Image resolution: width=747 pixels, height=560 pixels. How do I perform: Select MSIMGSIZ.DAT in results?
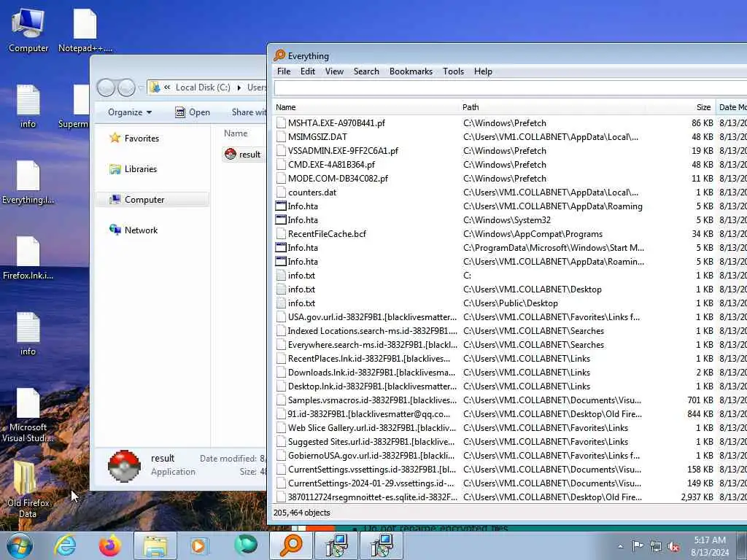[x=317, y=136]
